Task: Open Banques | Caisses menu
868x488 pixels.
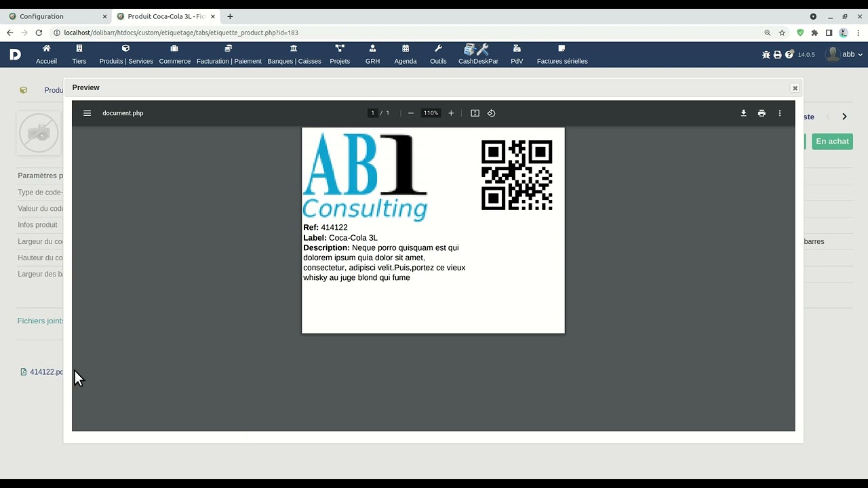Action: (294, 55)
